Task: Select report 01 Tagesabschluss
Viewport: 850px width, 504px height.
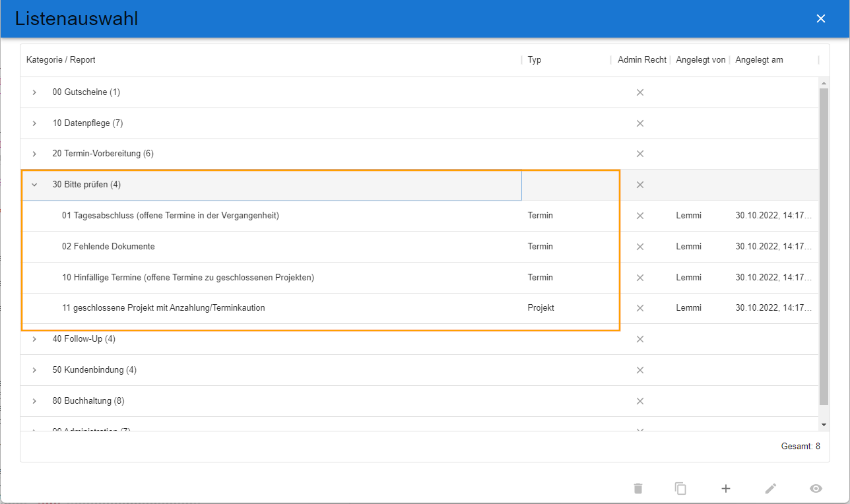Action: 170,216
